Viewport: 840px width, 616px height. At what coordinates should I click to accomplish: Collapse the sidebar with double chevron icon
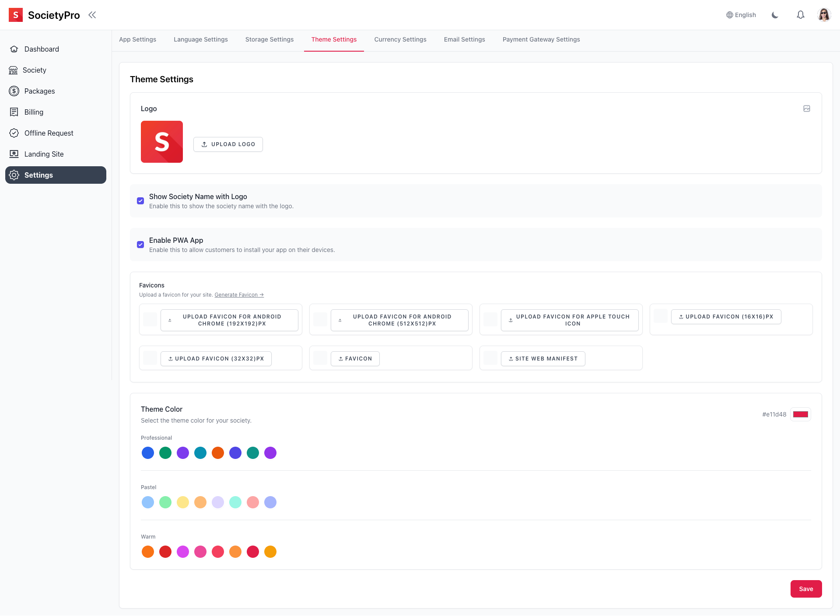(92, 15)
